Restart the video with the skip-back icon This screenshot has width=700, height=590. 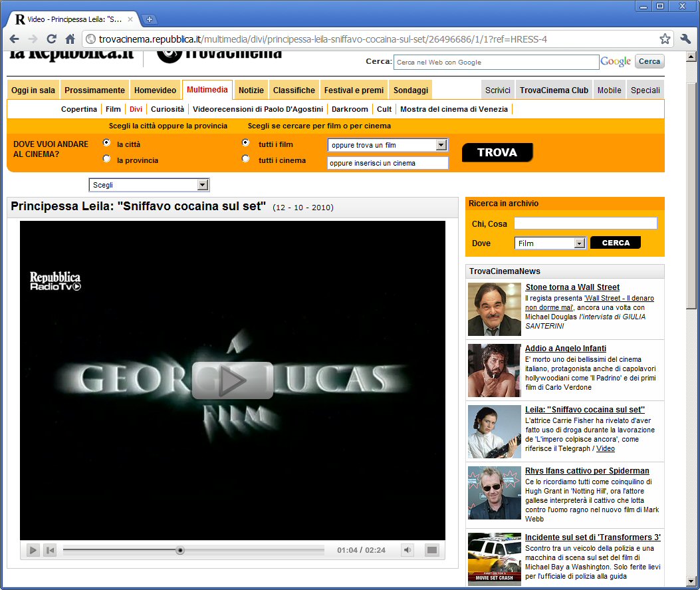click(50, 550)
